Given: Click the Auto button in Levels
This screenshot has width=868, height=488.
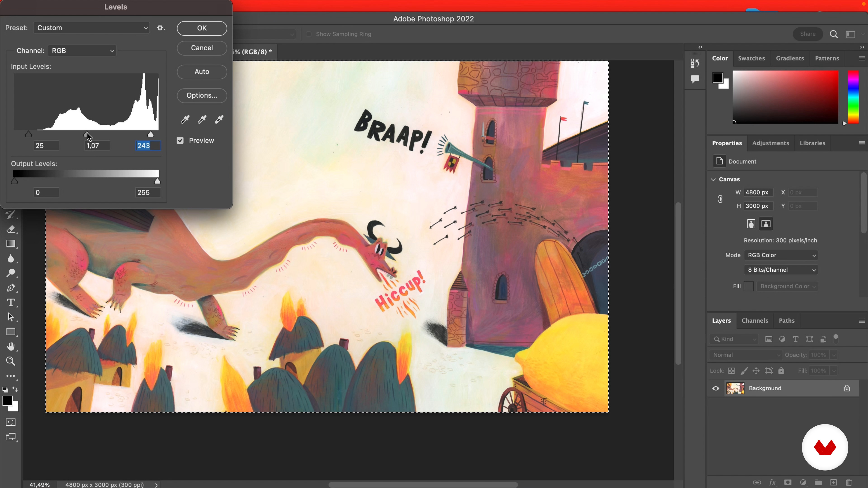Looking at the screenshot, I should coord(202,72).
